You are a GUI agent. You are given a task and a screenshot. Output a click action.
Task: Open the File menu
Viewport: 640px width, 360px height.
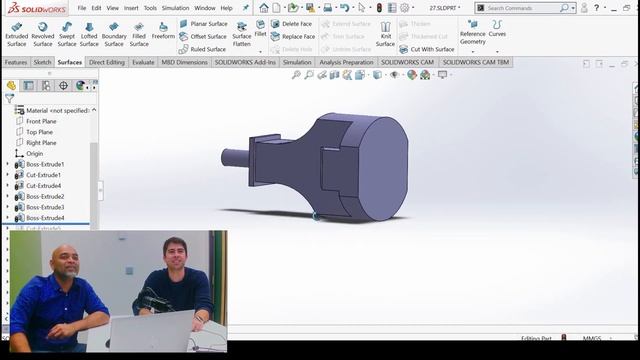tap(82, 8)
